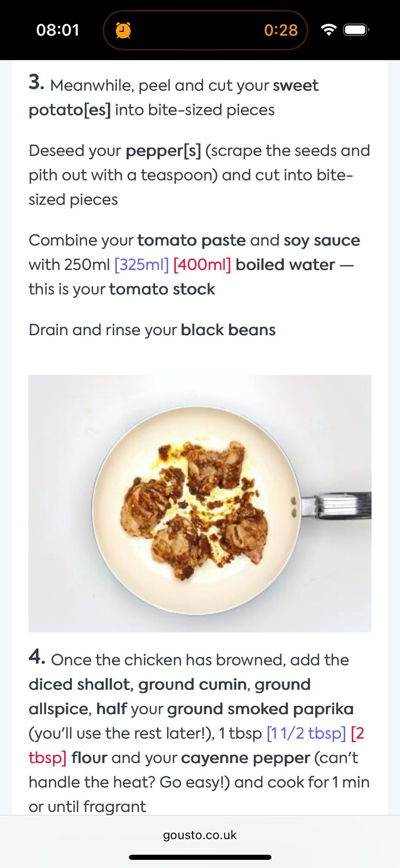
Task: Tap the gousto.co.uk address bar
Action: pyautogui.click(x=200, y=835)
